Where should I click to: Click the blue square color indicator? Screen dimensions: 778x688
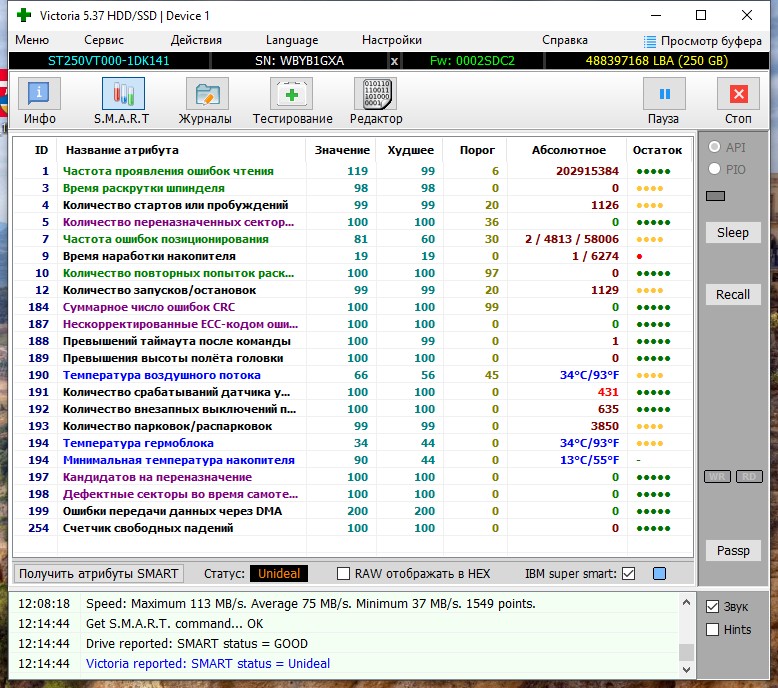click(x=659, y=573)
